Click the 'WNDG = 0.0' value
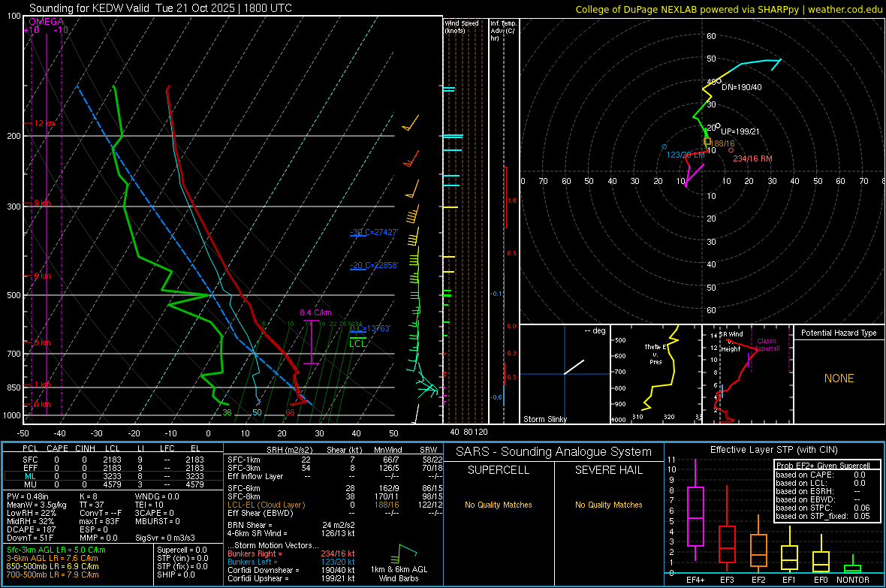This screenshot has height=588, width=886. [x=157, y=496]
